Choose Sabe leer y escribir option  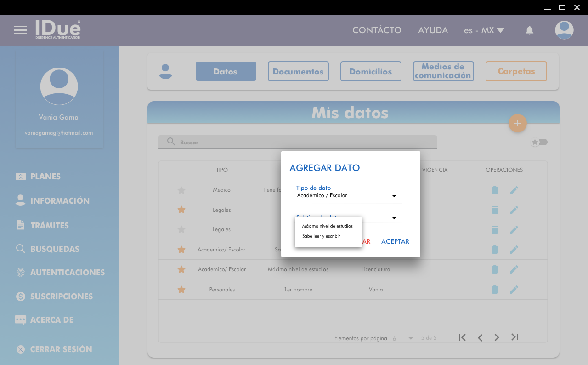[x=321, y=236]
